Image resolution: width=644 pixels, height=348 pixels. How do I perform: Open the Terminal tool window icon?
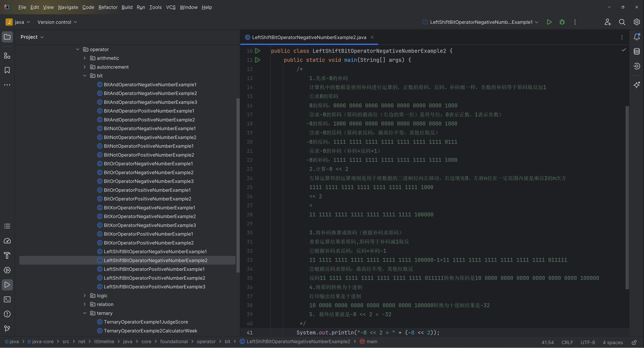(7, 299)
